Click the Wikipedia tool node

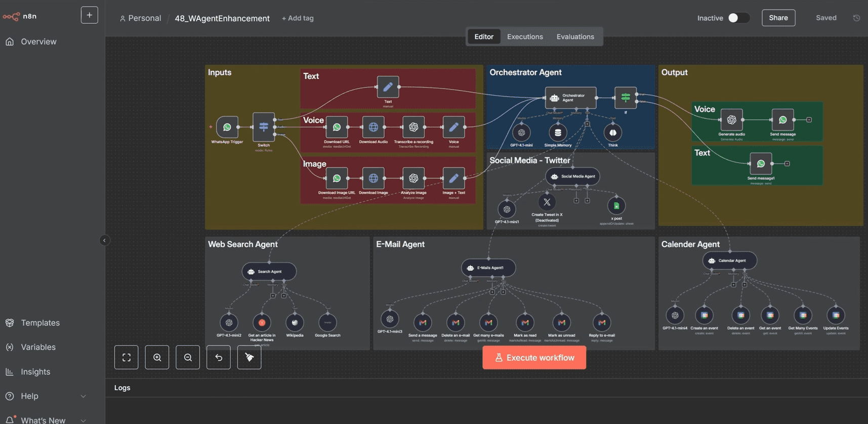pos(295,322)
